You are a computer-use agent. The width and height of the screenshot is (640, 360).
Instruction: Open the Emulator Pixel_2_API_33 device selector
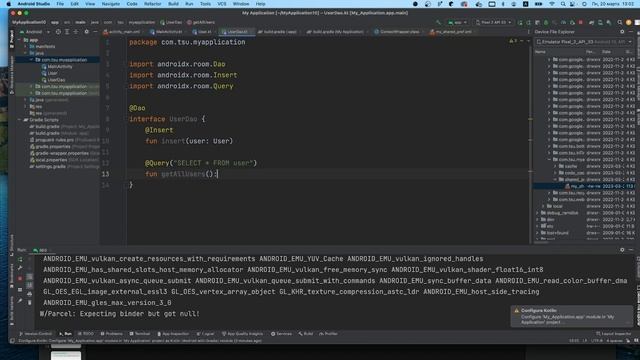[x=584, y=42]
